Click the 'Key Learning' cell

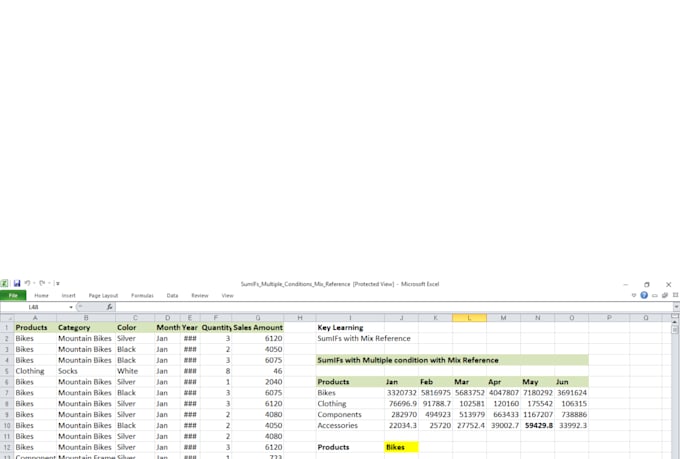tap(350, 328)
